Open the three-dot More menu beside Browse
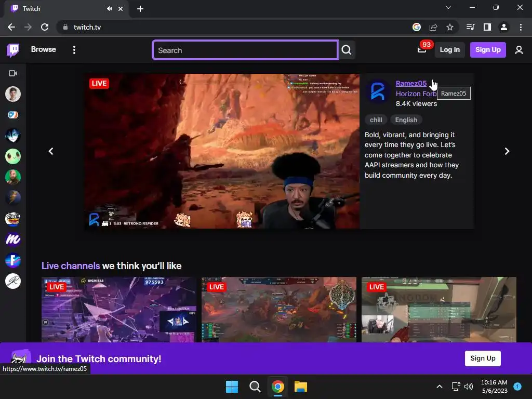Viewport: 532px width, 399px height. (x=74, y=50)
